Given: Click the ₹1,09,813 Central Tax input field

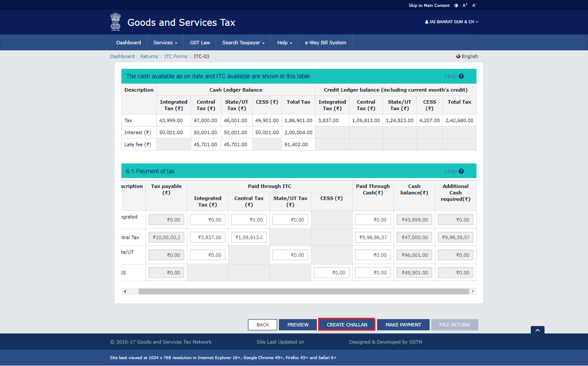Looking at the screenshot, I should click(249, 237).
